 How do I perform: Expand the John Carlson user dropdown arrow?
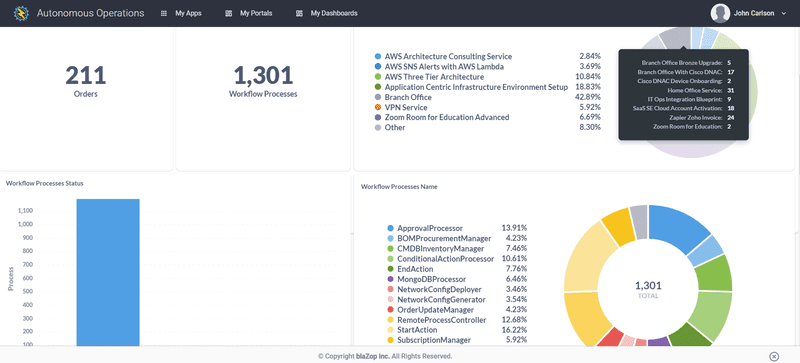[x=784, y=14]
